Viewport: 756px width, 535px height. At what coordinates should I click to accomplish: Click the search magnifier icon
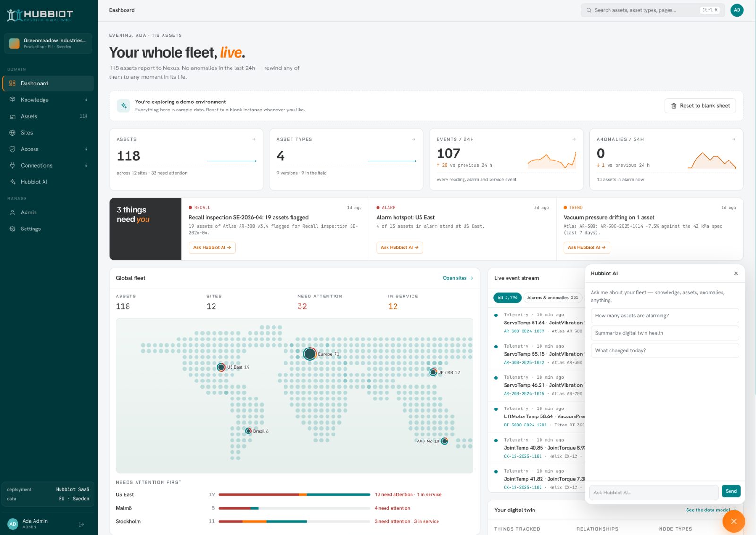point(589,10)
